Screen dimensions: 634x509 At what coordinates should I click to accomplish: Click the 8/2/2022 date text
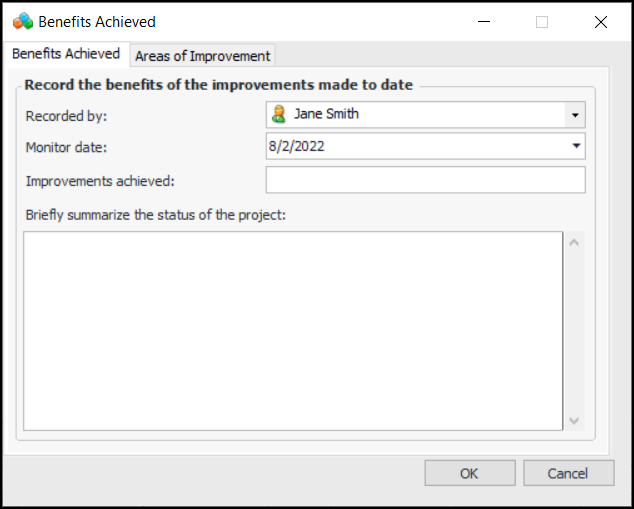[x=296, y=146]
